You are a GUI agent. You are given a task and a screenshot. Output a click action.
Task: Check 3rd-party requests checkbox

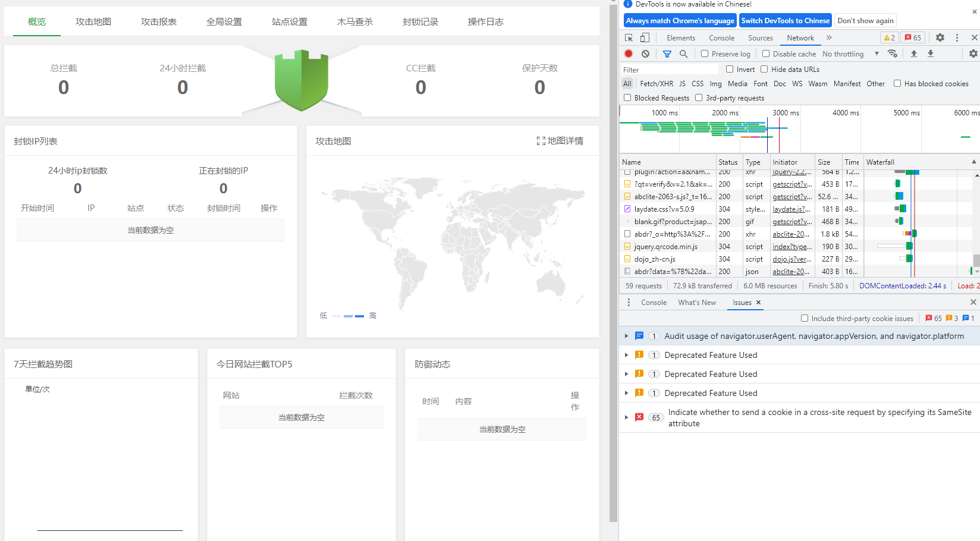(699, 97)
